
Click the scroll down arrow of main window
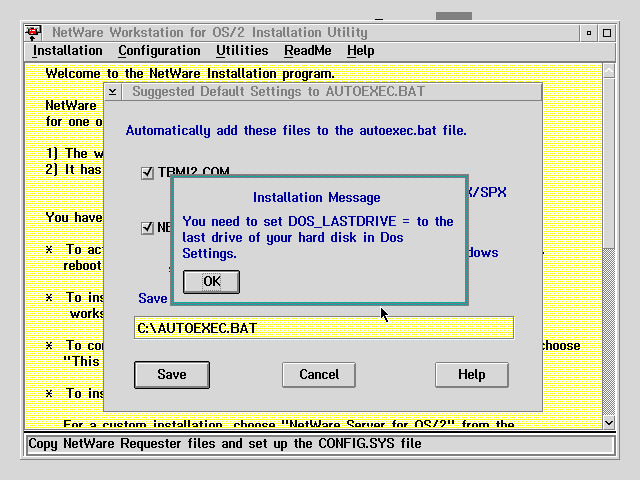click(x=609, y=422)
